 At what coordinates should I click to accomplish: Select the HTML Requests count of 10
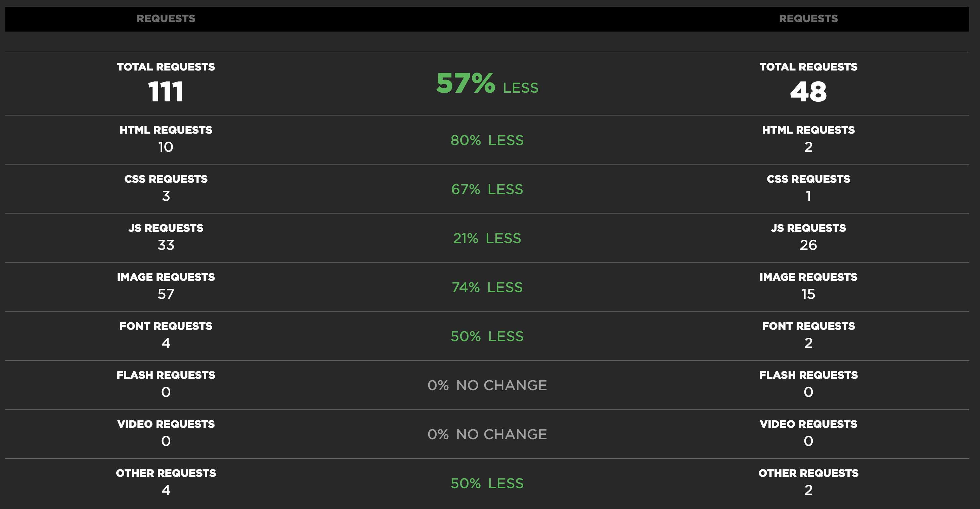point(166,147)
